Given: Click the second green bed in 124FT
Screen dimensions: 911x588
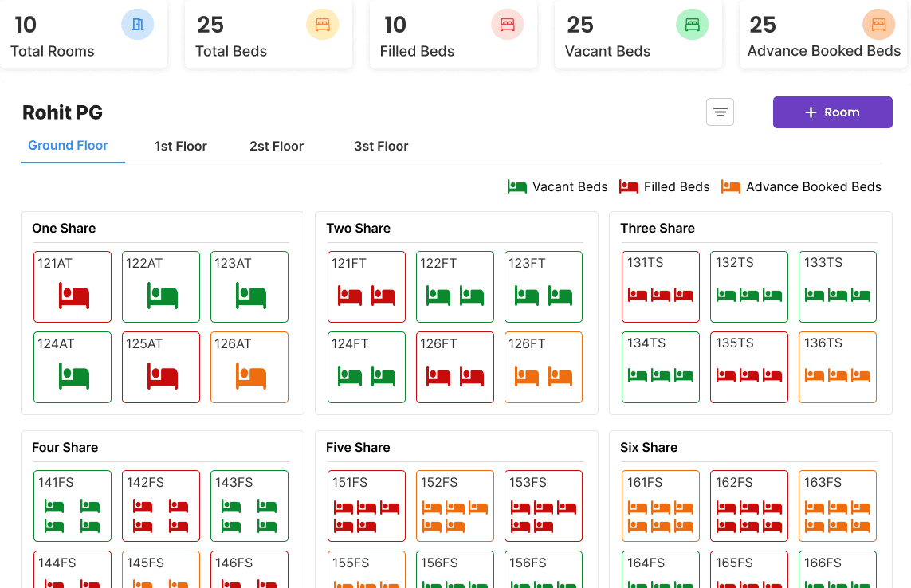Looking at the screenshot, I should (383, 377).
